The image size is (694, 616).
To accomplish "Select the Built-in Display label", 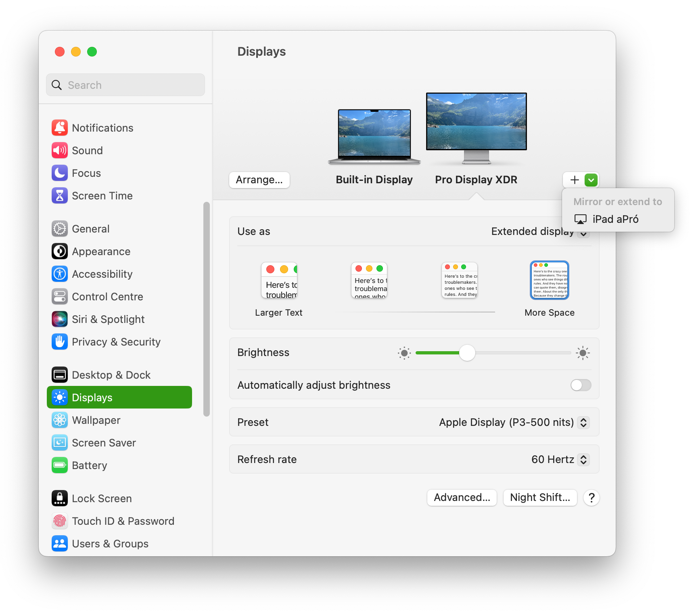I will 374,180.
